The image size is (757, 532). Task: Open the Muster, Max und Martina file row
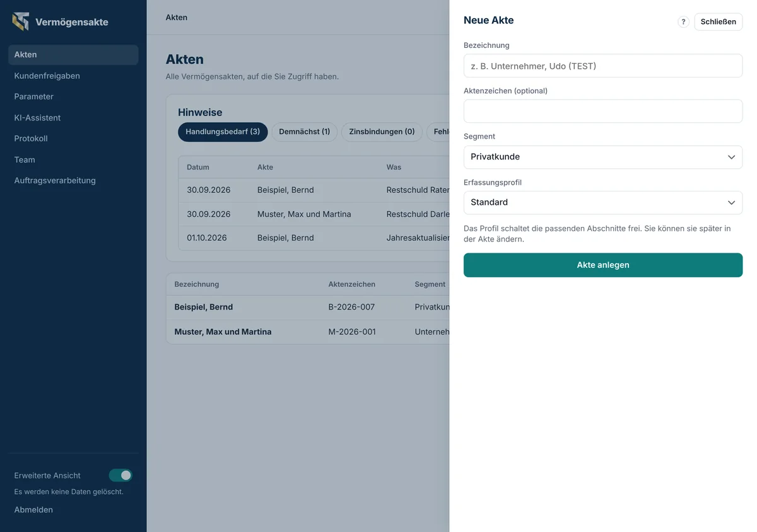tap(308, 332)
